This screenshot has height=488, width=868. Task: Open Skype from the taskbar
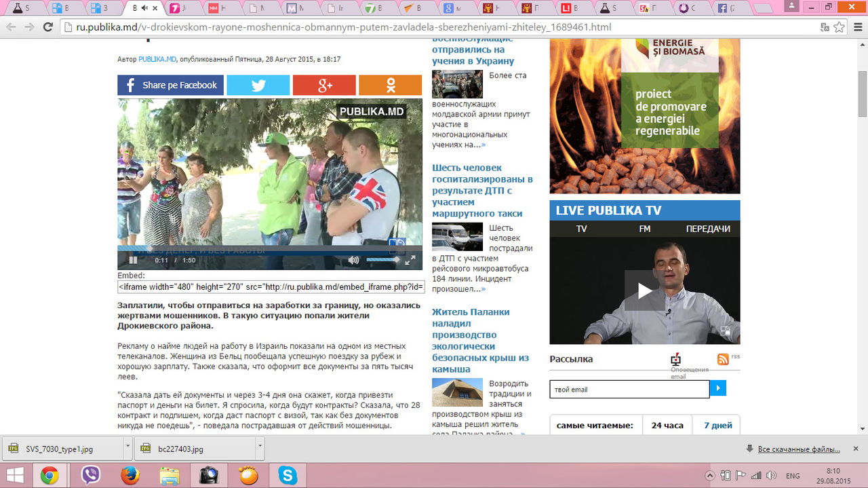[288, 476]
